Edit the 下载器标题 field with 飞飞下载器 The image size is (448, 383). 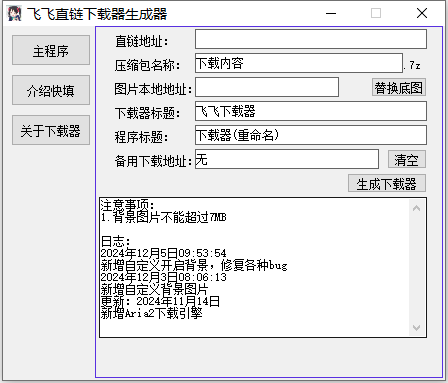coord(311,111)
